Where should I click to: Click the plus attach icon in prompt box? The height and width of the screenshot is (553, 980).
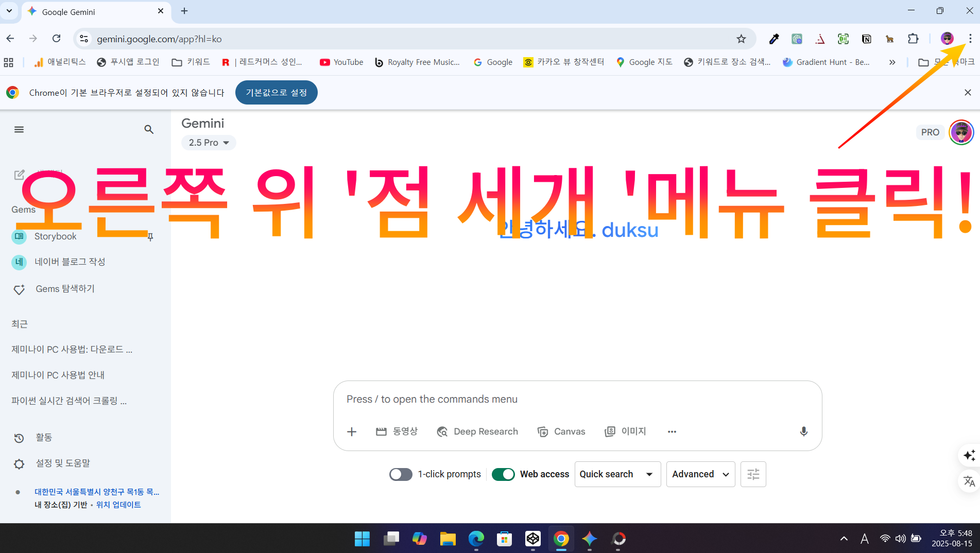click(352, 431)
